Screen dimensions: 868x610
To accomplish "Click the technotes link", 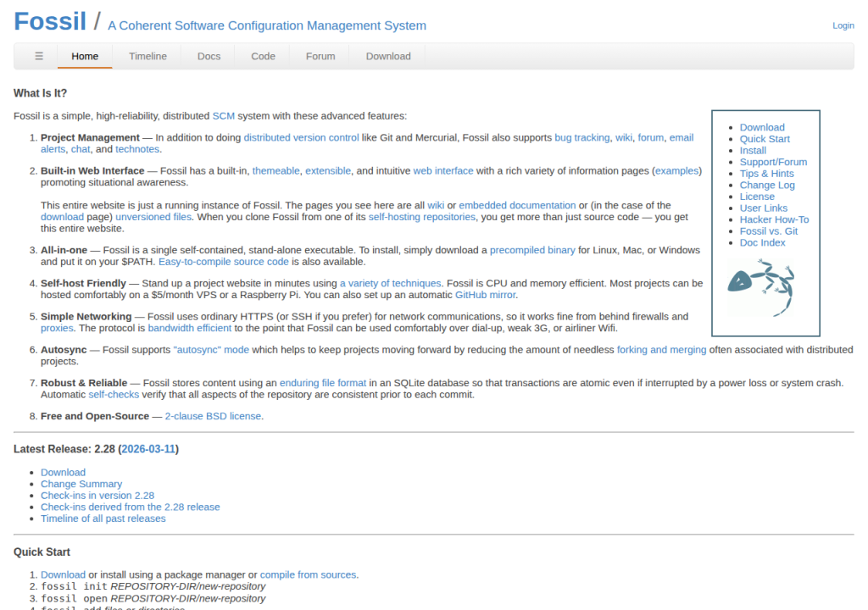I will pos(137,149).
